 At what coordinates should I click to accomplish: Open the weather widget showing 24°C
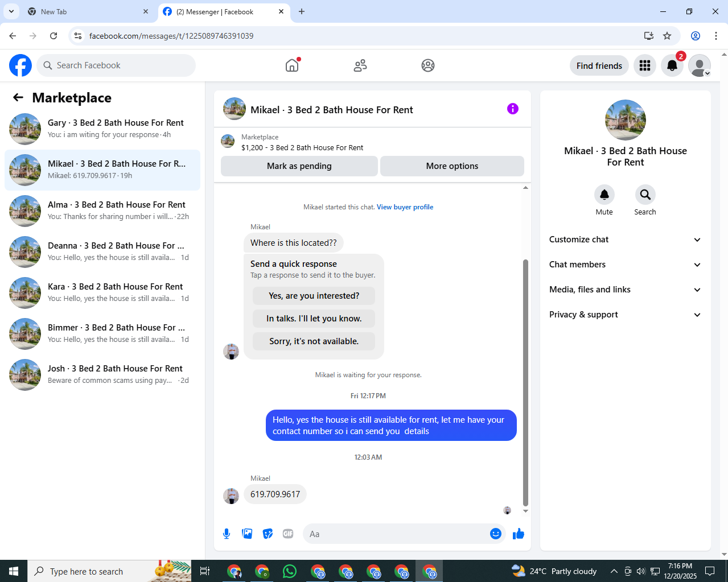click(x=554, y=571)
